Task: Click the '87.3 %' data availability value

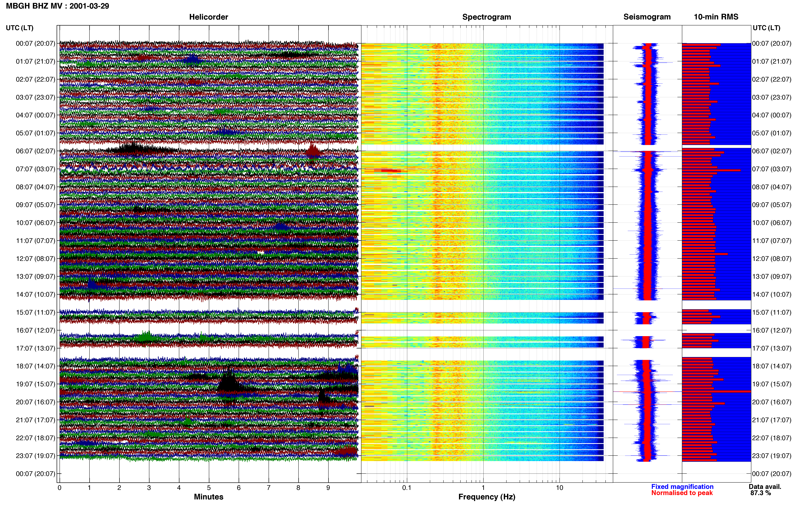Action: tap(761, 493)
